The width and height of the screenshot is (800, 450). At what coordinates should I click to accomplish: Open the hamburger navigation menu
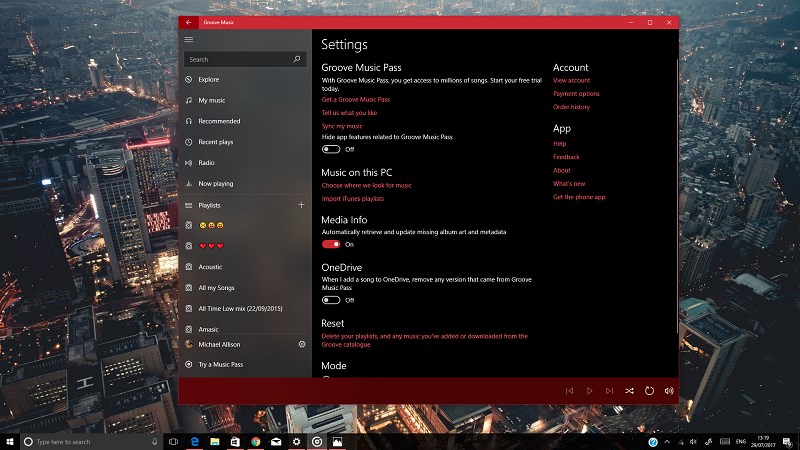(x=189, y=39)
